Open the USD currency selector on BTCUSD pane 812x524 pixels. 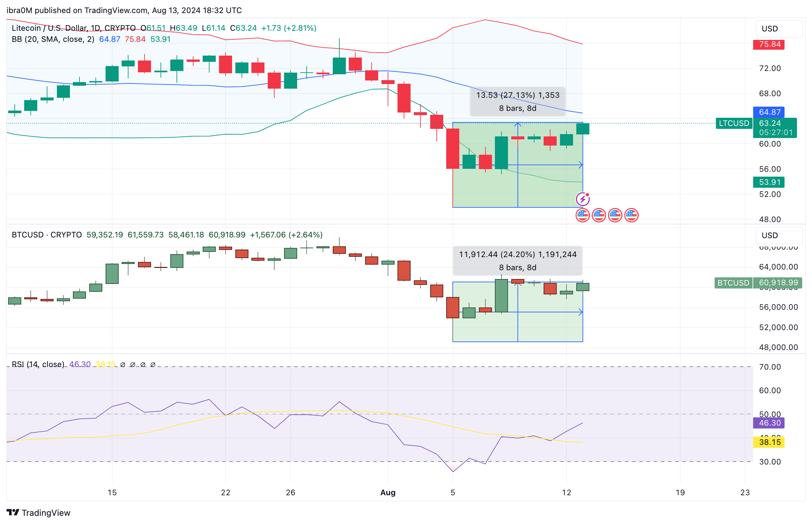click(x=779, y=236)
